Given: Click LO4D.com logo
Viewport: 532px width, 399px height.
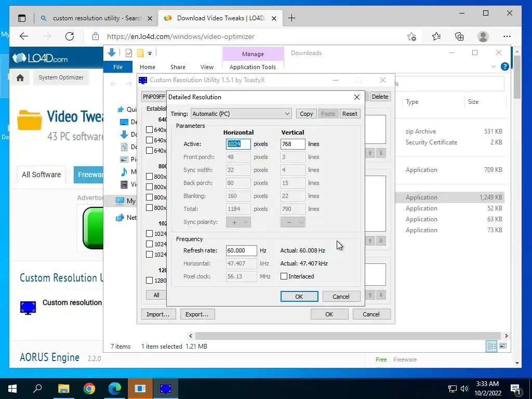Looking at the screenshot, I should 40,58.
